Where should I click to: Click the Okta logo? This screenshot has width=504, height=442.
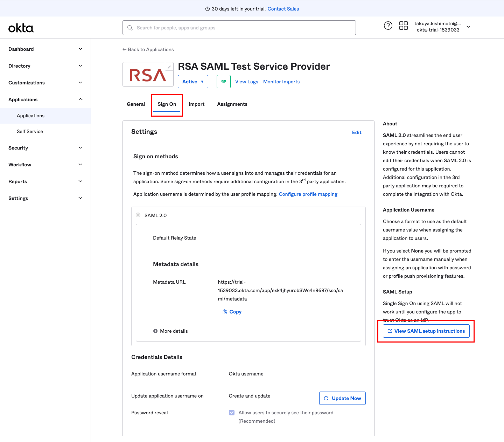click(x=21, y=28)
